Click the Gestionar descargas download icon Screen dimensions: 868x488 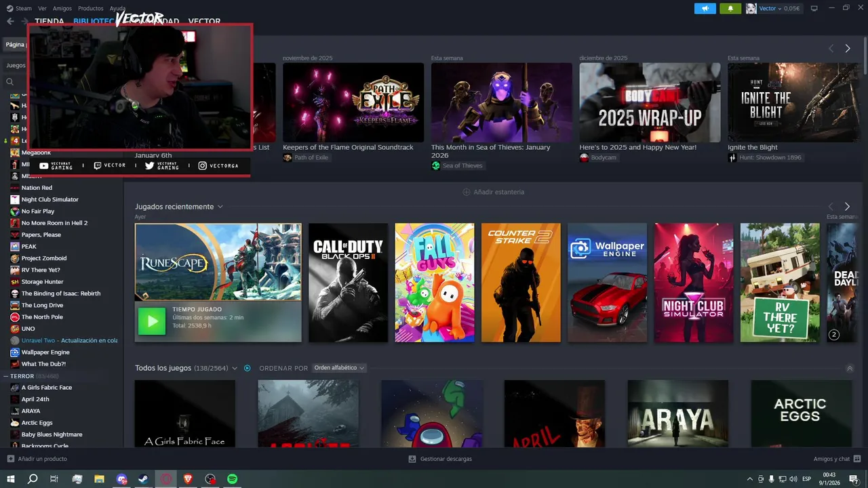(x=412, y=459)
